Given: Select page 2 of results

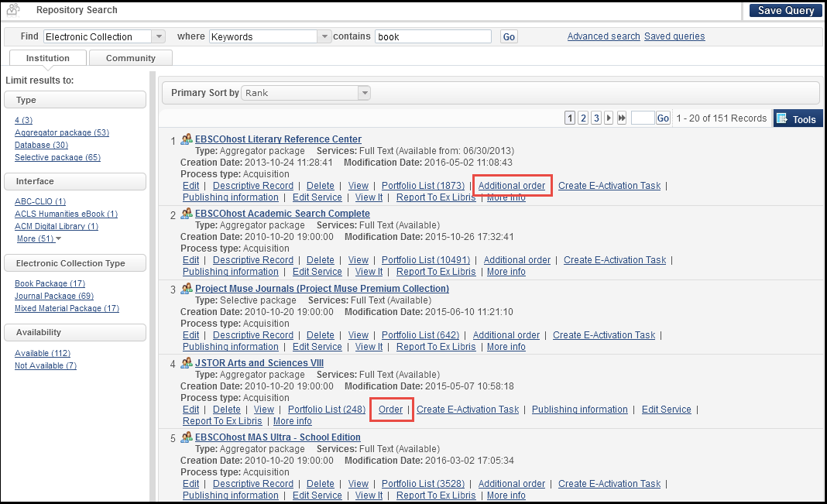Looking at the screenshot, I should (x=583, y=118).
